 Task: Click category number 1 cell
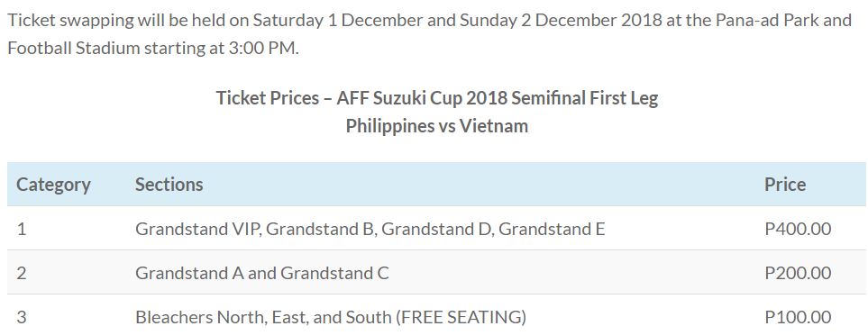(x=22, y=229)
